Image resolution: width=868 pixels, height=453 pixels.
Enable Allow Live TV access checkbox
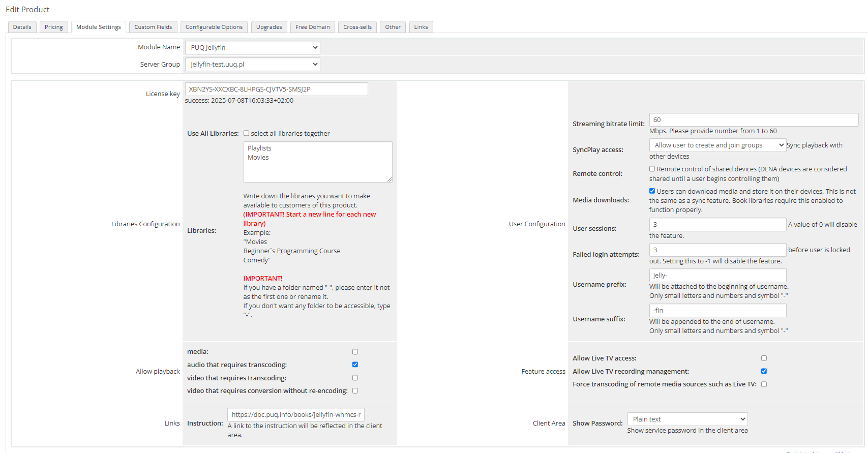(764, 358)
